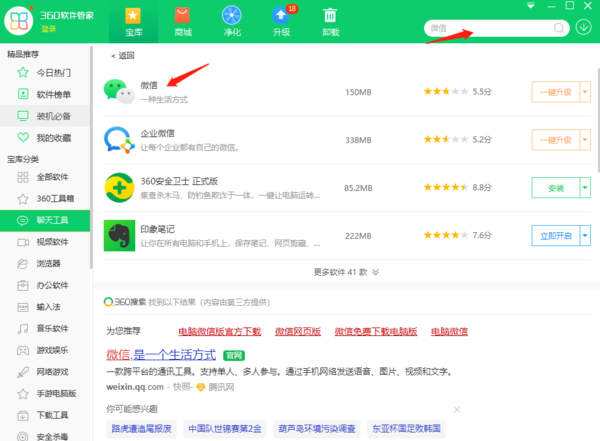Image resolution: width=600 pixels, height=441 pixels.
Task: Open the 商城 shopping bag tab
Action: click(183, 22)
